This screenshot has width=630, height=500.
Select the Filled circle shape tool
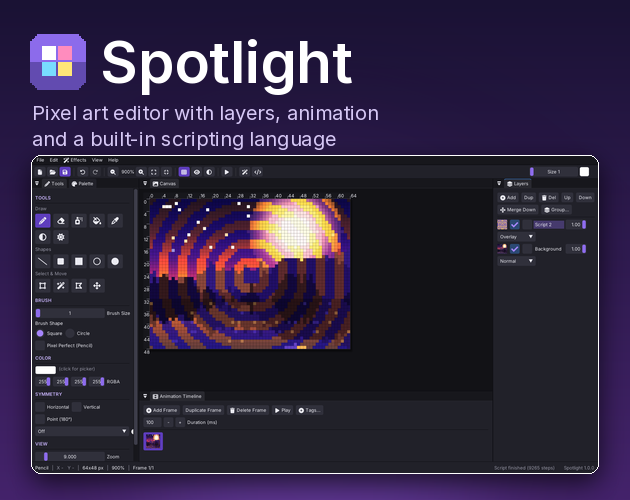pos(115,262)
